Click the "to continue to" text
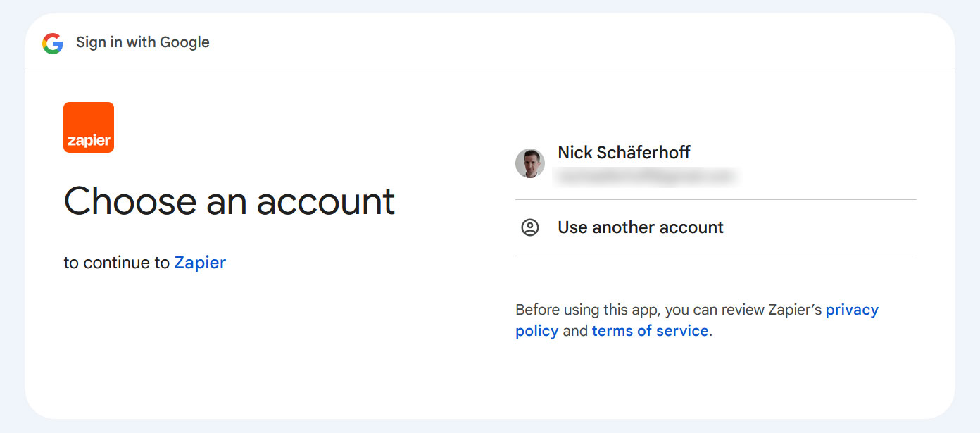Viewport: 980px width, 433px height. [117, 263]
